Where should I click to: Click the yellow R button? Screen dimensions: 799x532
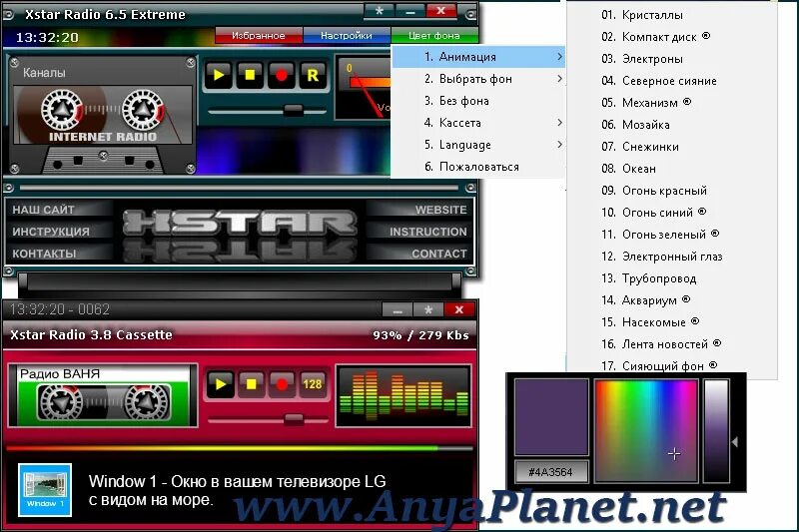pos(313,75)
